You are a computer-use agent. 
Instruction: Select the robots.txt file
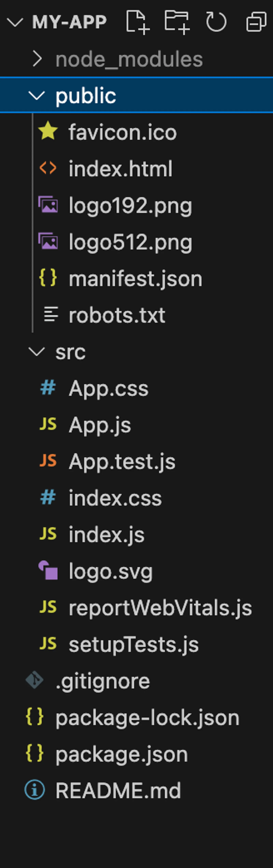point(117,315)
